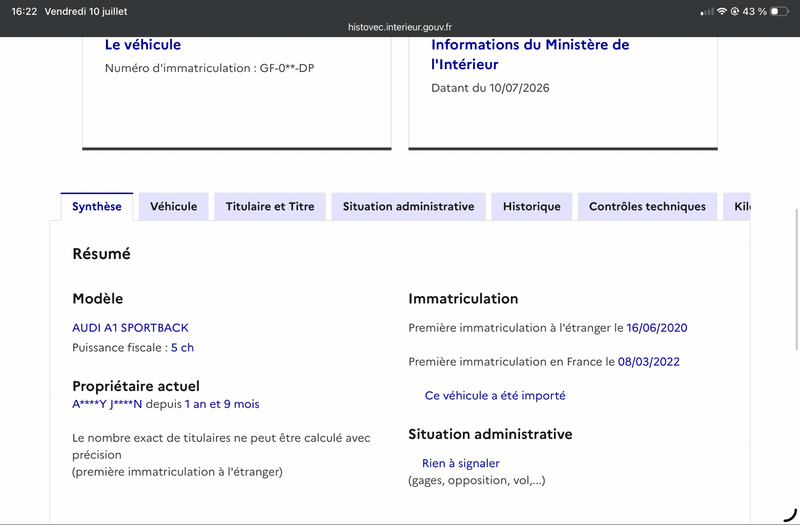Image resolution: width=800 pixels, height=525 pixels.
Task: Click the 5 ch fiscal power value
Action: tap(182, 347)
